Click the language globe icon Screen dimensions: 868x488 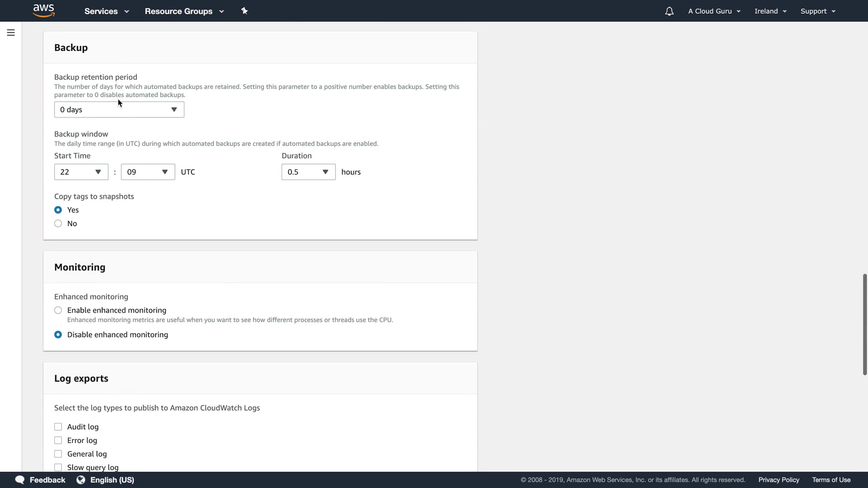click(81, 480)
